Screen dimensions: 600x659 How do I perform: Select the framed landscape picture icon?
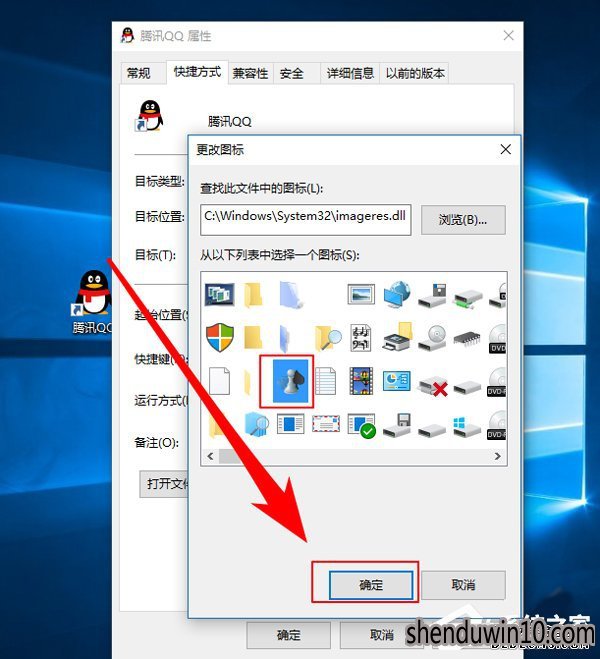point(361,294)
